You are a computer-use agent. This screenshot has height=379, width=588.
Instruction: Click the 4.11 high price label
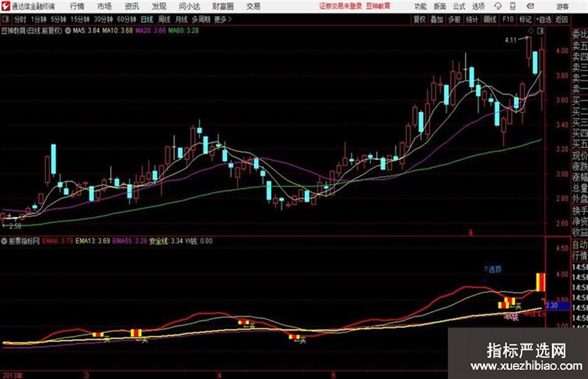click(x=511, y=40)
